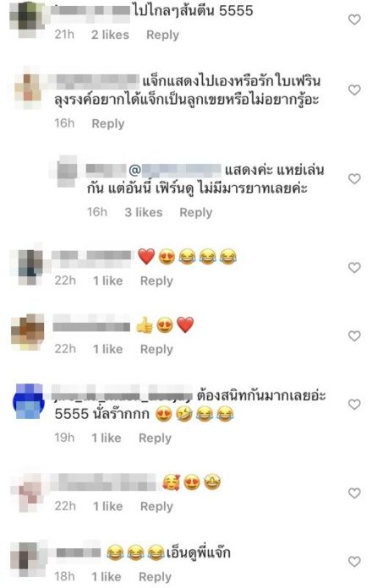Screen dimensions: 383x588
Task: Heart the comment with three laughing emojis after red heart
Action: coord(354,268)
